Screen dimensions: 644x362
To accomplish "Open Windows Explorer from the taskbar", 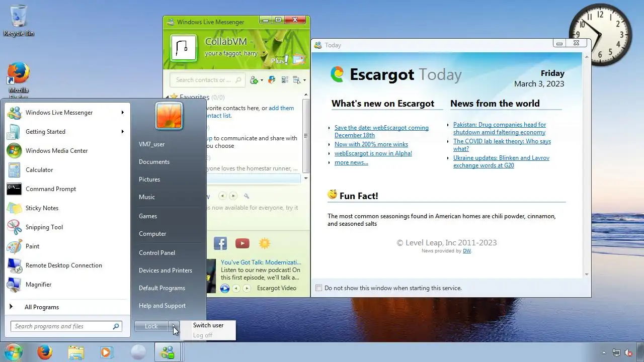I will (75, 352).
